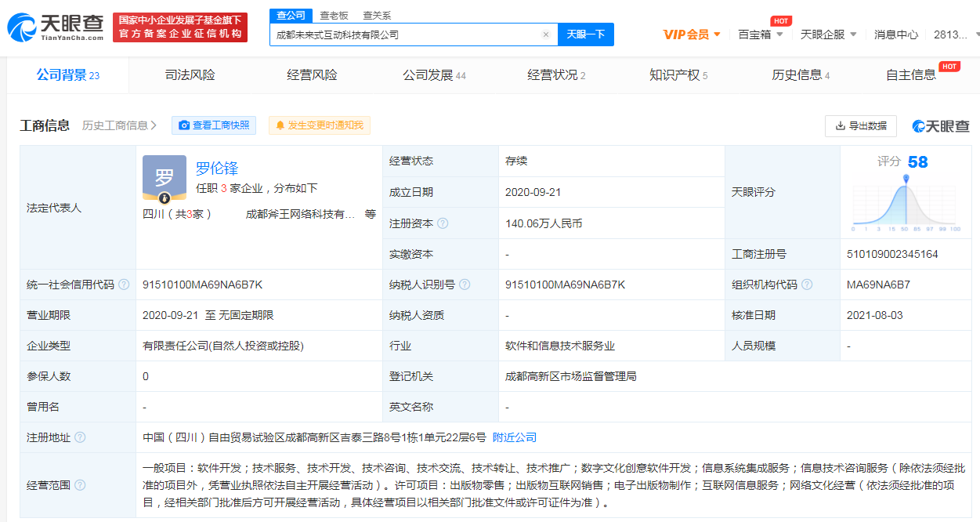Open the VIP会员 dropdown menu
The height and width of the screenshot is (522, 980).
(x=692, y=34)
